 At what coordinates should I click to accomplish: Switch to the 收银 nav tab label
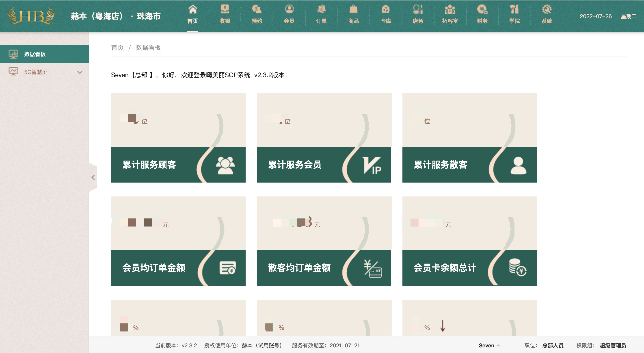pos(225,21)
